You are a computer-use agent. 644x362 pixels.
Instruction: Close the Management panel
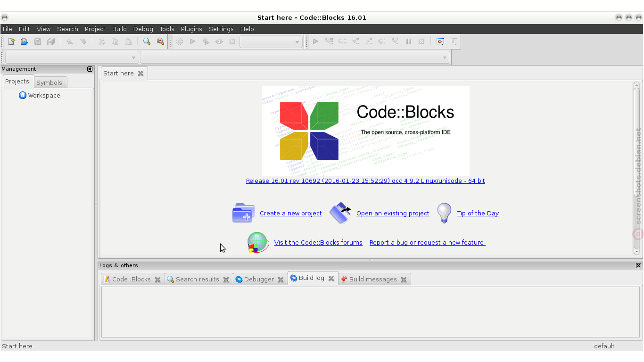pos(90,69)
